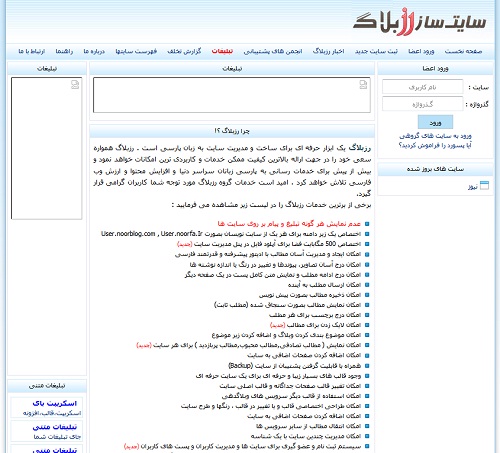Follow ورود به سایت های گروهی link

(x=435, y=136)
